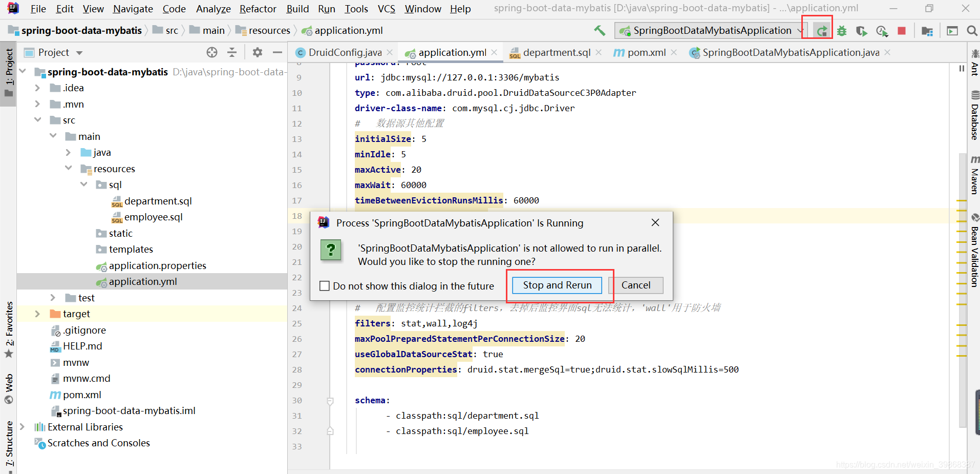
Task: Collapse the main folder
Action: [53, 136]
